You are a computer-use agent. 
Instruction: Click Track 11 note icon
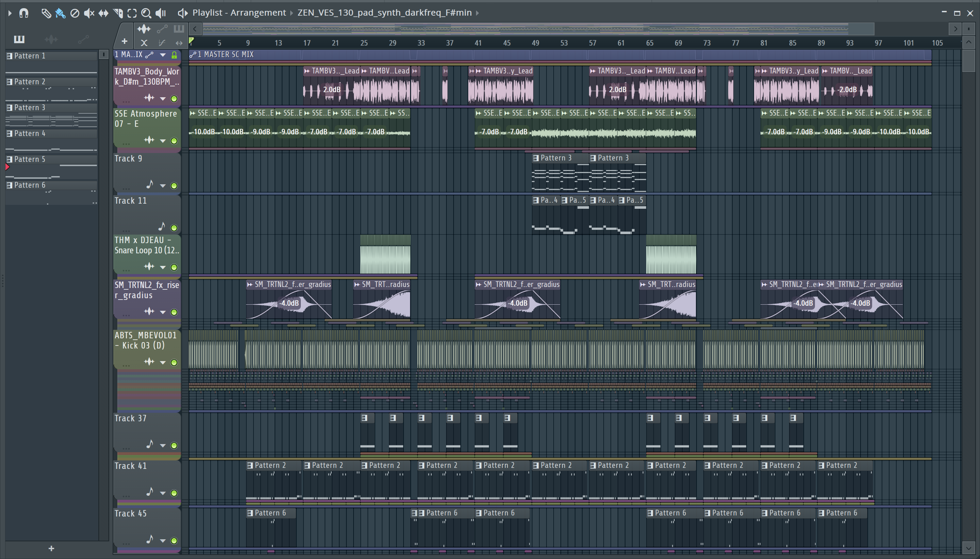pyautogui.click(x=162, y=227)
